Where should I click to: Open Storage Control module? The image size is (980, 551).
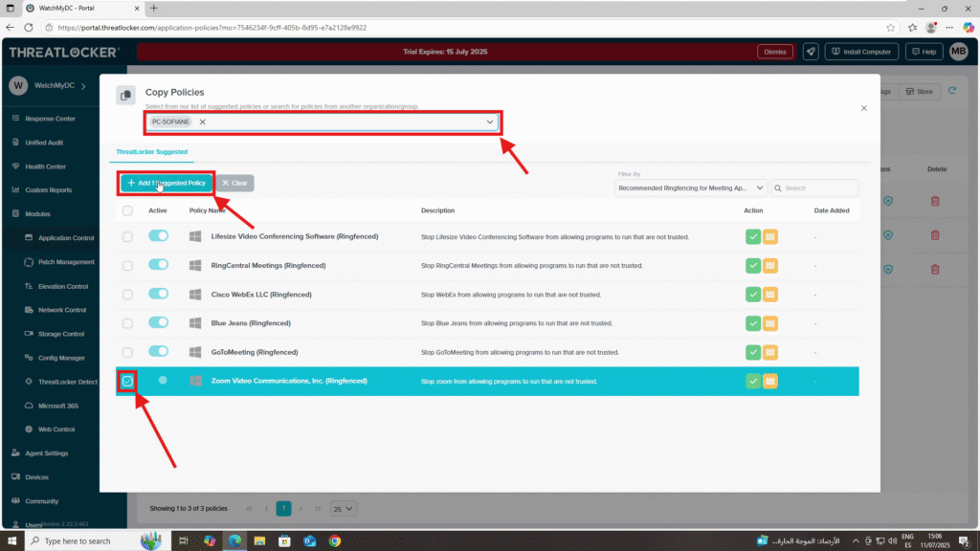(x=60, y=334)
